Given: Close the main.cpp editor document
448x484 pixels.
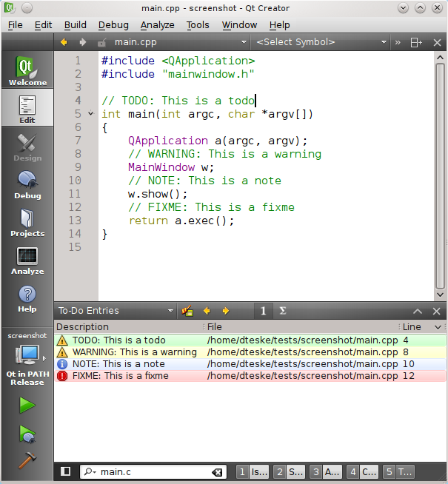Looking at the screenshot, I should (x=437, y=42).
